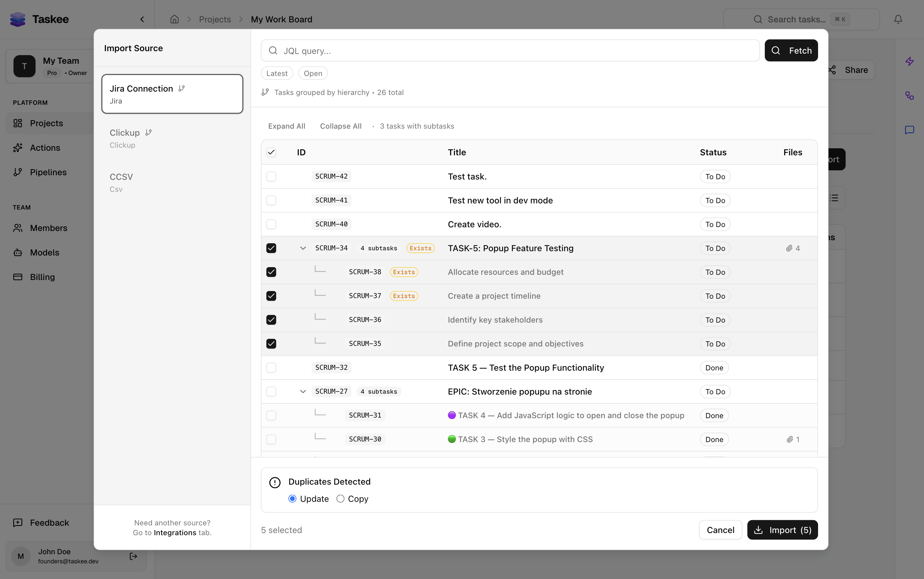Click the notification bell icon
Image resolution: width=924 pixels, height=579 pixels.
point(898,19)
